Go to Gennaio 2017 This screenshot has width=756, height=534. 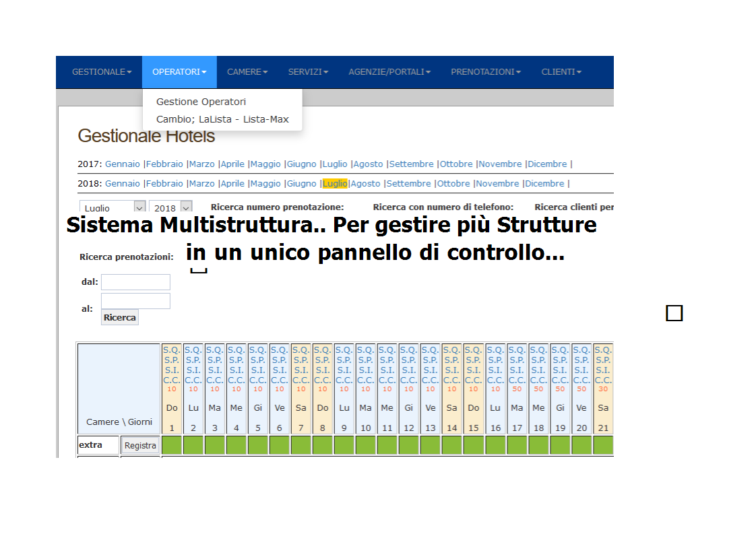[x=123, y=164]
